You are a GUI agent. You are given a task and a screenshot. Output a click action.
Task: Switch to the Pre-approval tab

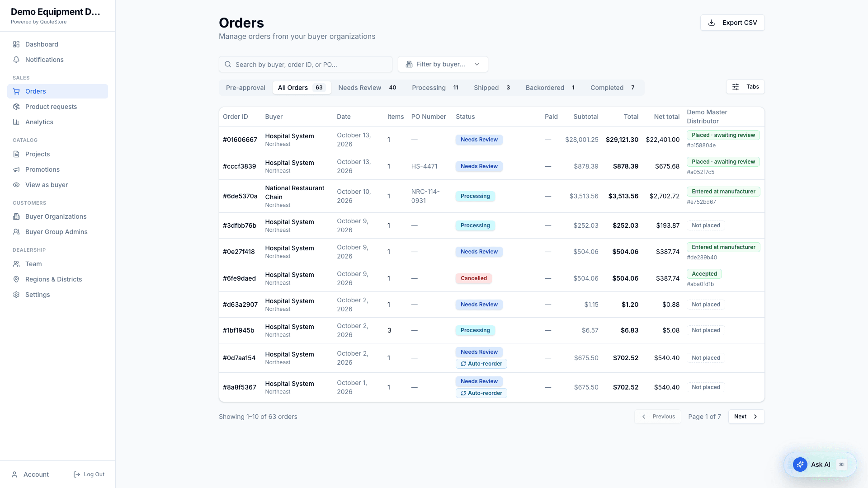[245, 88]
